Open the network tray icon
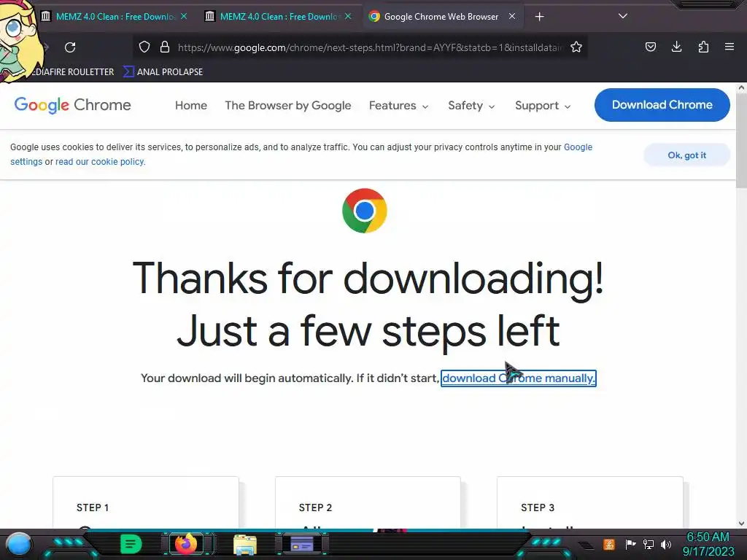 point(649,544)
